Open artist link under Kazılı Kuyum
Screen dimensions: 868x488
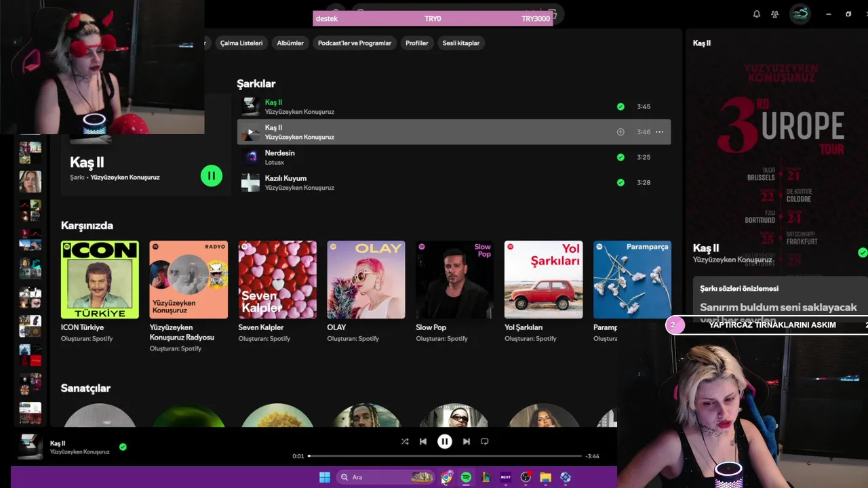[299, 188]
